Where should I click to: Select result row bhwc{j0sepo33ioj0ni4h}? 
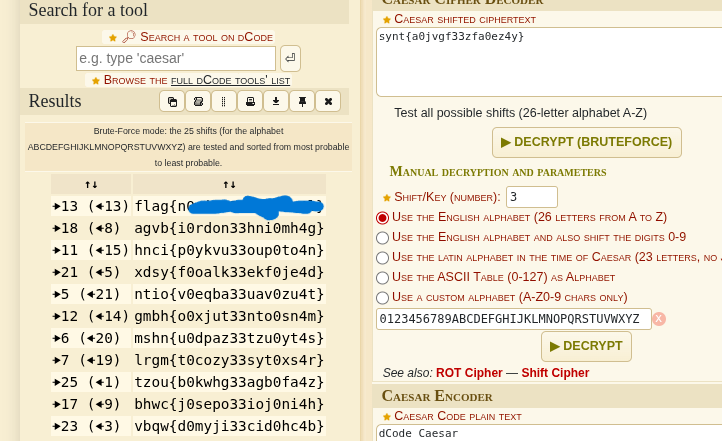click(x=229, y=404)
